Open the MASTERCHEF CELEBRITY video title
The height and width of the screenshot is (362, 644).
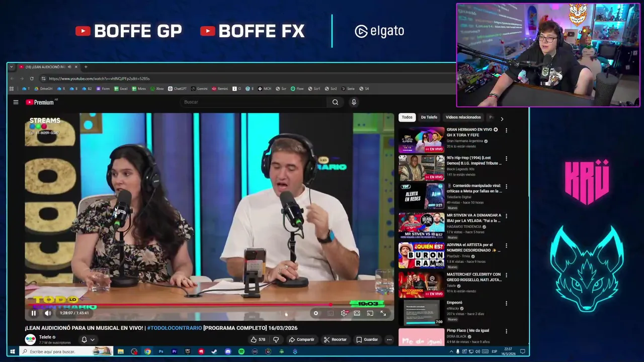click(474, 277)
